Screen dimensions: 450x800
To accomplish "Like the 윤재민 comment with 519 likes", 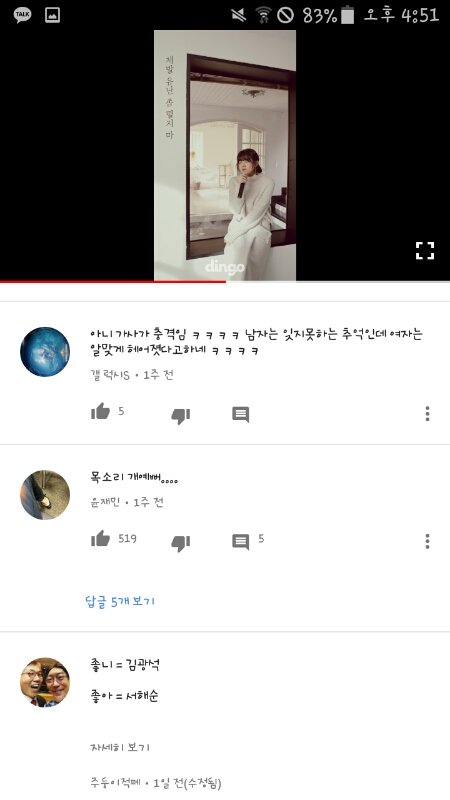I will [x=101, y=539].
